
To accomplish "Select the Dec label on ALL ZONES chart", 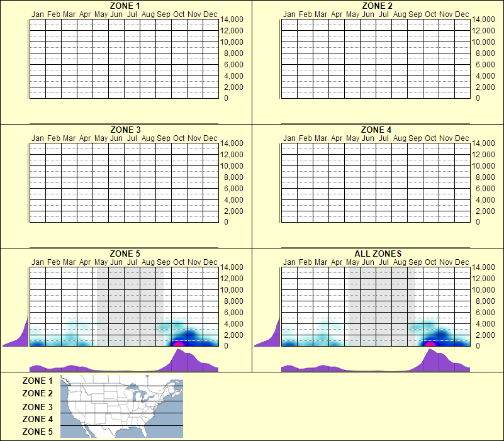I will pyautogui.click(x=462, y=262).
